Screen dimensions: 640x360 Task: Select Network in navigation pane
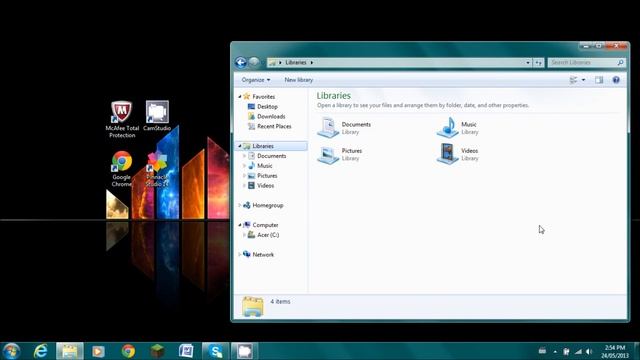click(x=263, y=255)
